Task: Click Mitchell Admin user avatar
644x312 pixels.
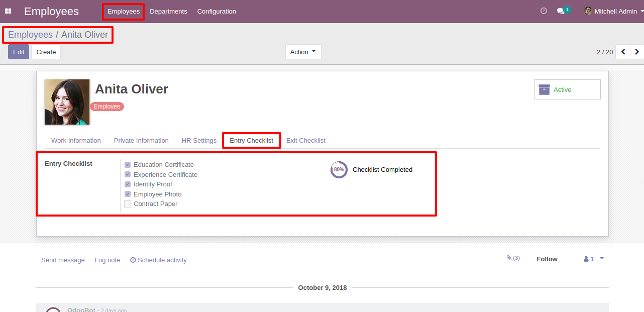Action: tap(588, 11)
